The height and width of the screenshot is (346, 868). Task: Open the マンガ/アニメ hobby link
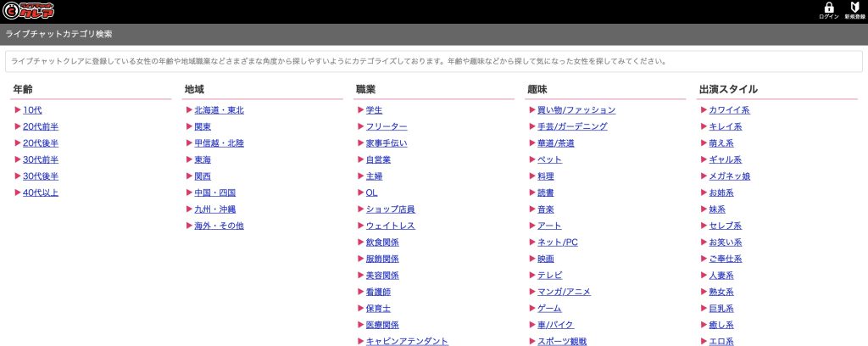tap(564, 293)
